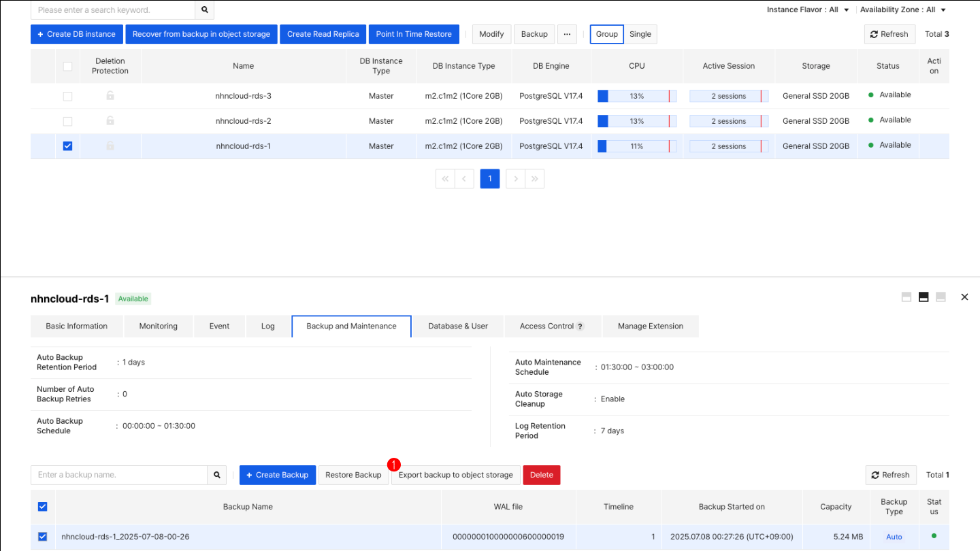The height and width of the screenshot is (551, 980).
Task: Click the Auto backup type link
Action: click(x=894, y=537)
